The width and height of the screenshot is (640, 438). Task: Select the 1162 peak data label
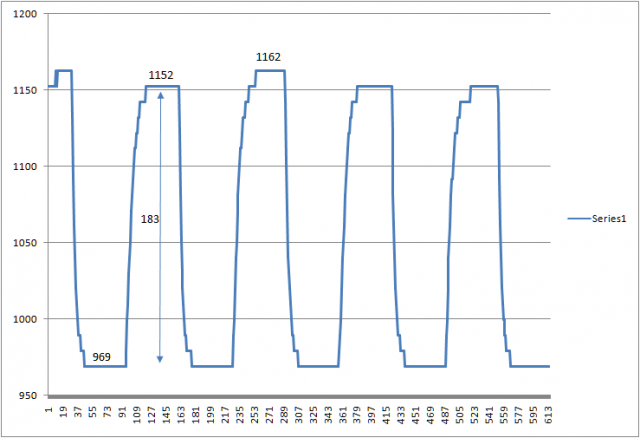pyautogui.click(x=268, y=57)
